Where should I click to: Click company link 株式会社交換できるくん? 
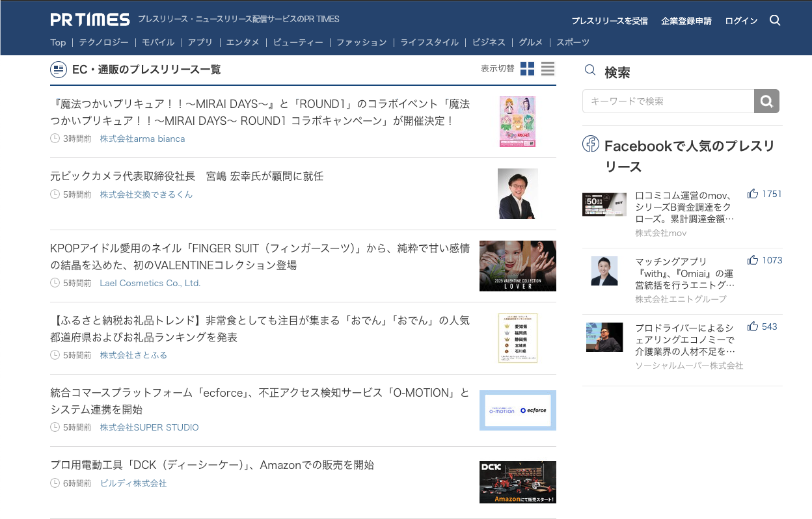[x=146, y=194]
